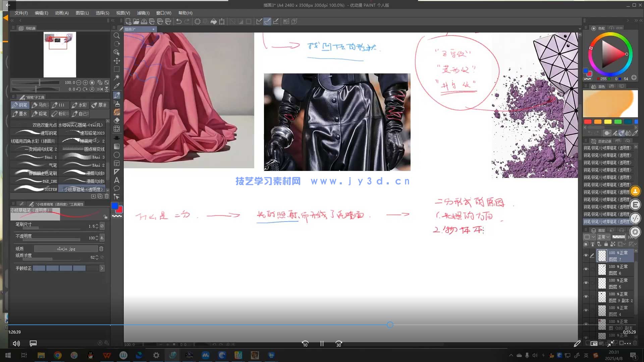Mute audio using the speaker icon

tap(16, 343)
